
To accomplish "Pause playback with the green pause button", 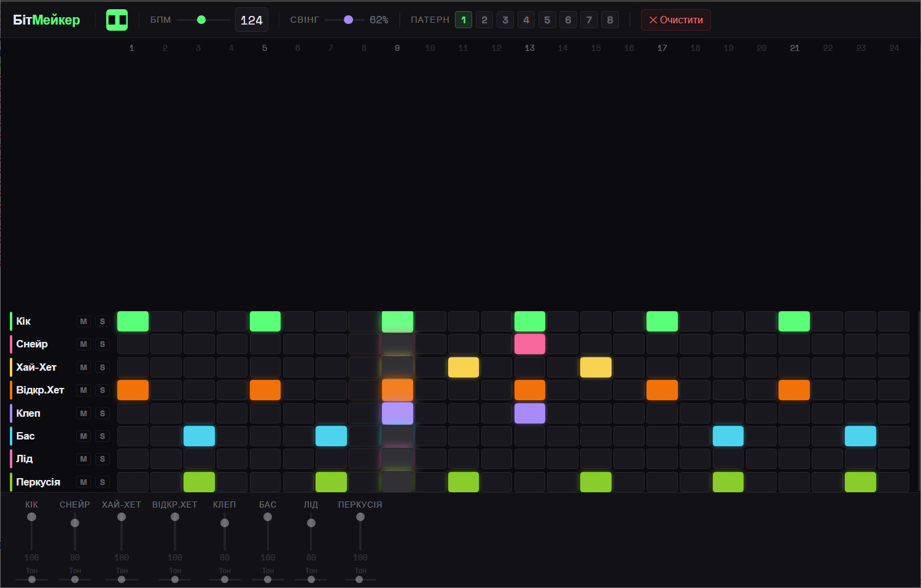I will tap(117, 20).
